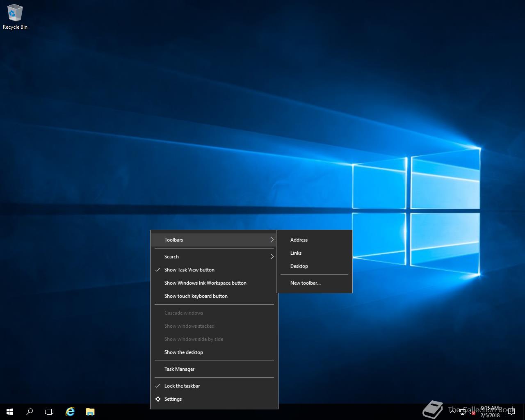The width and height of the screenshot is (525, 420).
Task: Enable Show touch keyboard button
Action: pyautogui.click(x=214, y=296)
